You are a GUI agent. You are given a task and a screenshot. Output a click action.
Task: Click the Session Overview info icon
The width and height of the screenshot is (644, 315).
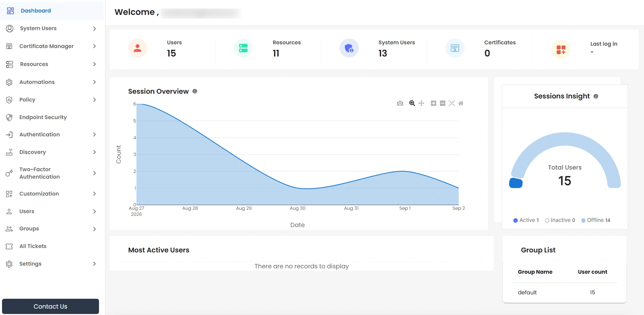coord(195,91)
